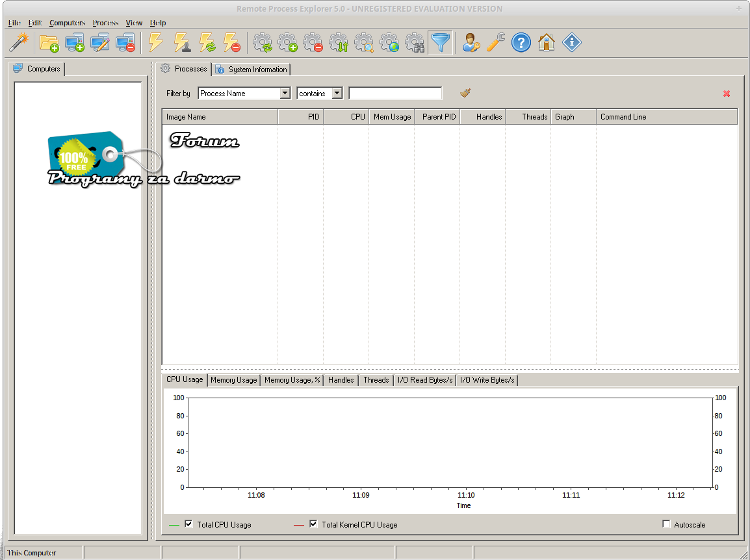Select the CPU Usage graph tab
Viewport: 750px width, 560px height.
pos(185,379)
